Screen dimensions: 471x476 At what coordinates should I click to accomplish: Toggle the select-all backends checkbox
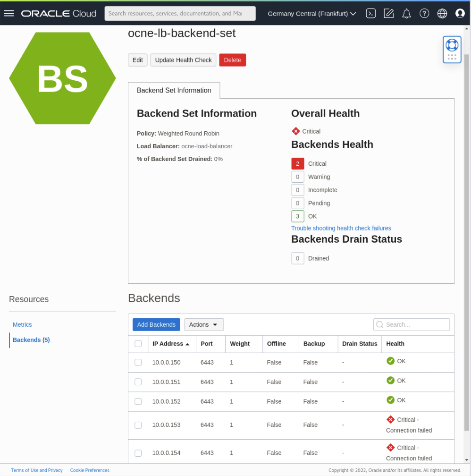click(x=138, y=344)
